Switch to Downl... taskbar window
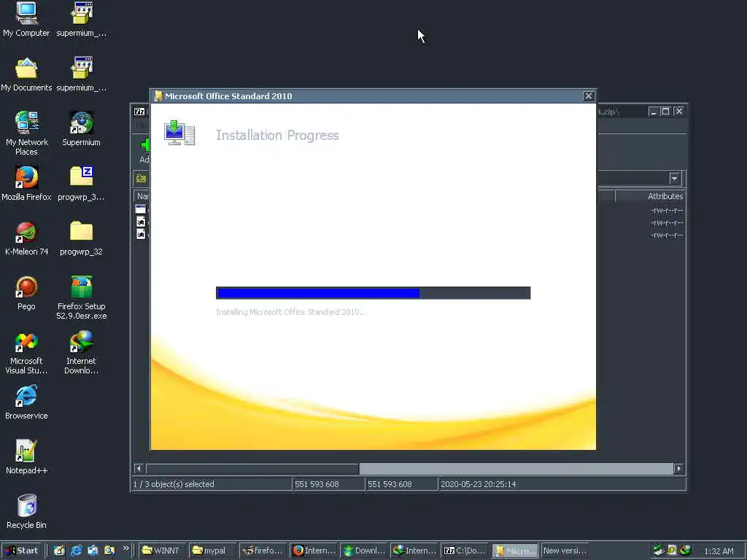Image resolution: width=747 pixels, height=560 pixels. point(364,551)
